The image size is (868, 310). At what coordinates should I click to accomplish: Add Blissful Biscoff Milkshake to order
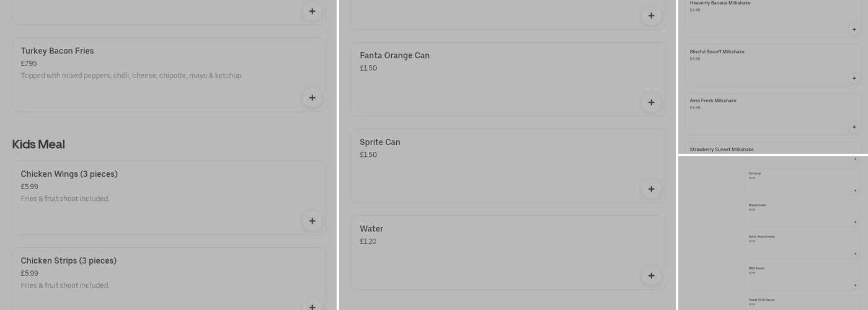(854, 78)
